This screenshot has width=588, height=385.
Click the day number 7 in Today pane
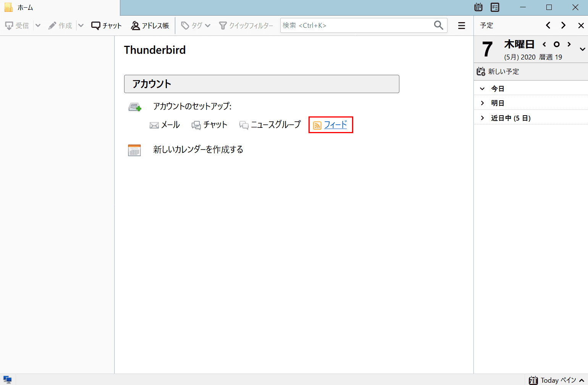[x=487, y=50]
